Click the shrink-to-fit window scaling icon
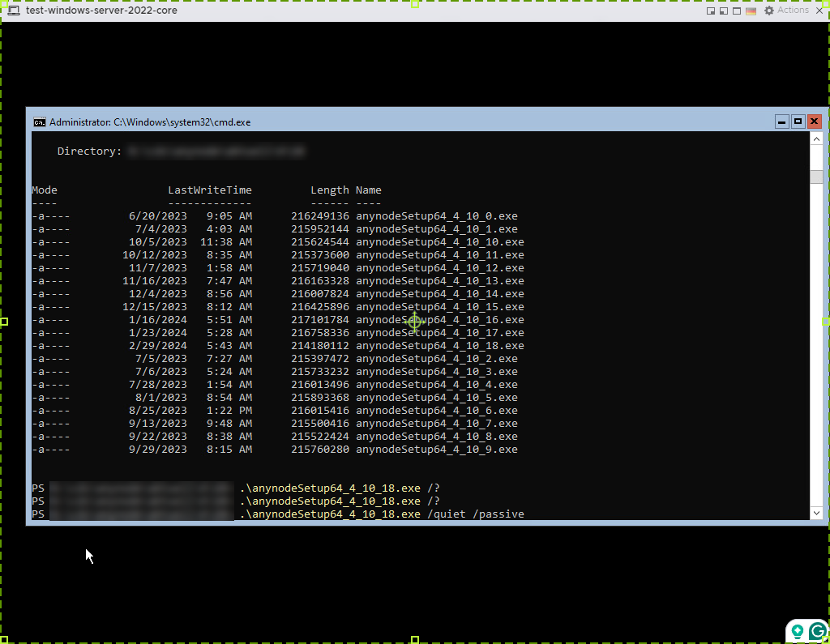Image resolution: width=830 pixels, height=644 pixels. (x=711, y=11)
